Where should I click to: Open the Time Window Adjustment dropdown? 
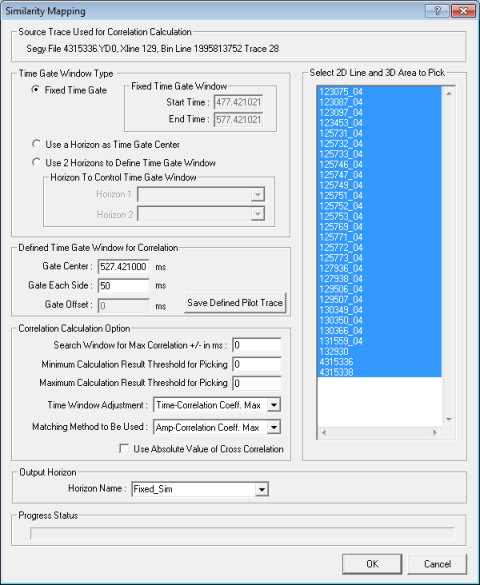[274, 405]
